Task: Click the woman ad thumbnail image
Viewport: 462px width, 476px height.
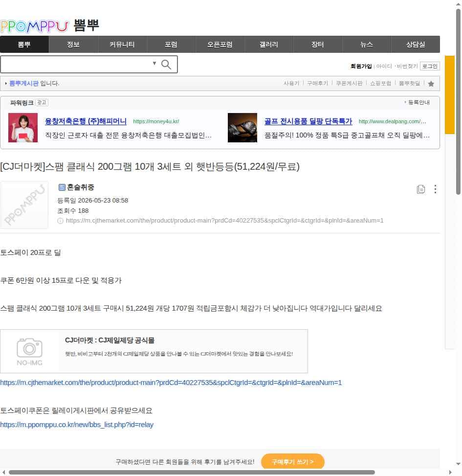Action: tap(23, 128)
